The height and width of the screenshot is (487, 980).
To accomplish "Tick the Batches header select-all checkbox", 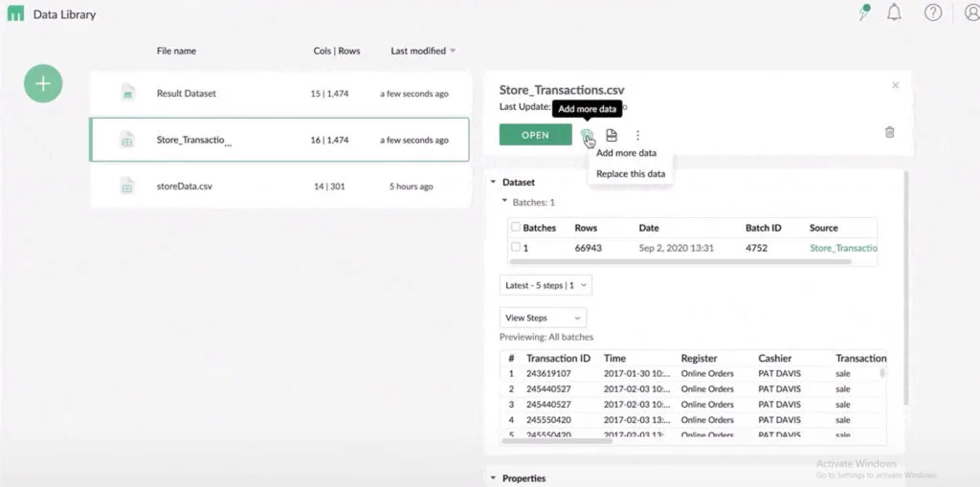I will pyautogui.click(x=516, y=227).
